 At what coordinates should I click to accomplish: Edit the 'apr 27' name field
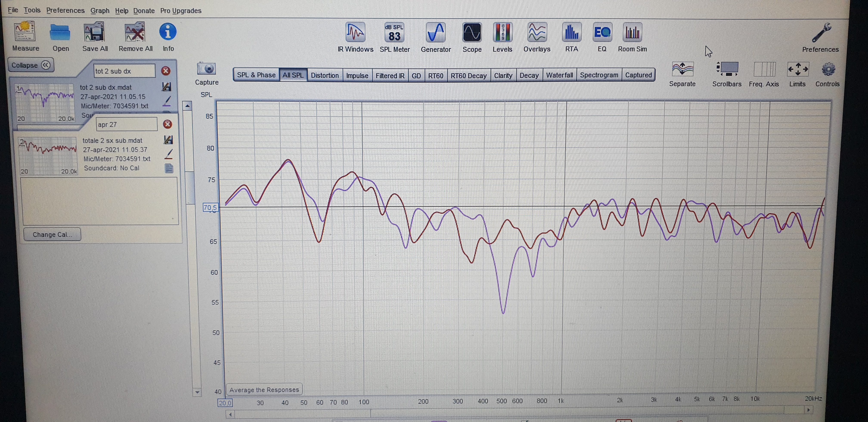coord(126,124)
